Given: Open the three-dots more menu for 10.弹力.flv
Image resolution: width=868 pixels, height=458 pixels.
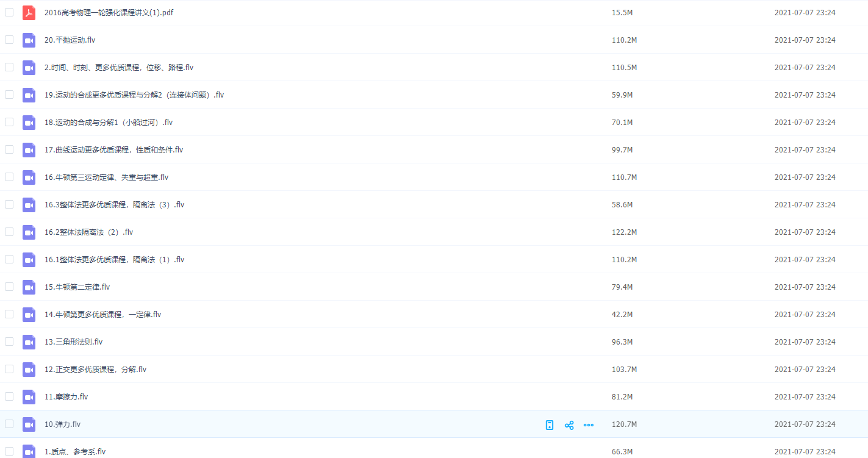Looking at the screenshot, I should pyautogui.click(x=589, y=425).
